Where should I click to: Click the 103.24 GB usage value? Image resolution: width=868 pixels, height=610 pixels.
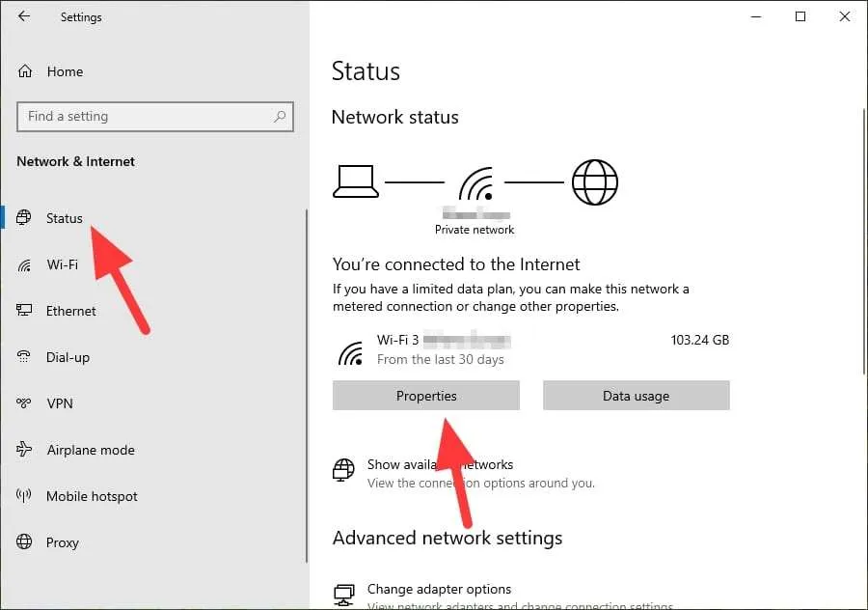coord(700,340)
